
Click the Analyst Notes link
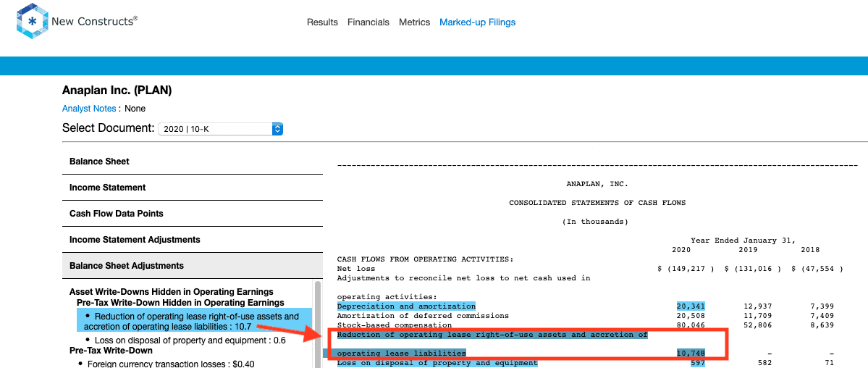[x=89, y=109]
